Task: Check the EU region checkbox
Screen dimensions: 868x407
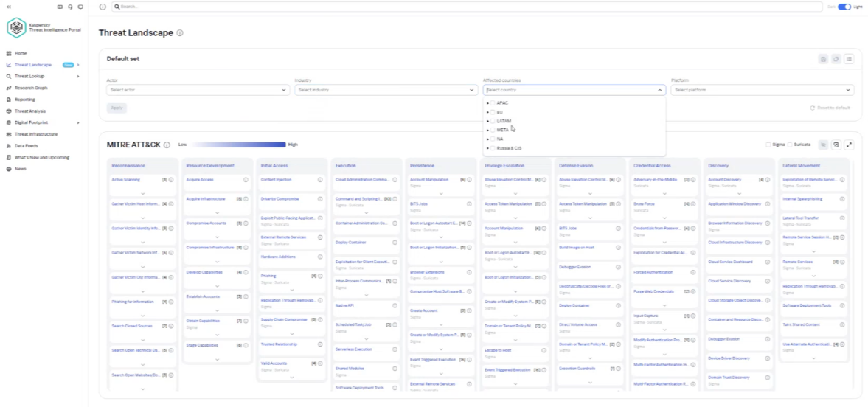Action: click(493, 112)
